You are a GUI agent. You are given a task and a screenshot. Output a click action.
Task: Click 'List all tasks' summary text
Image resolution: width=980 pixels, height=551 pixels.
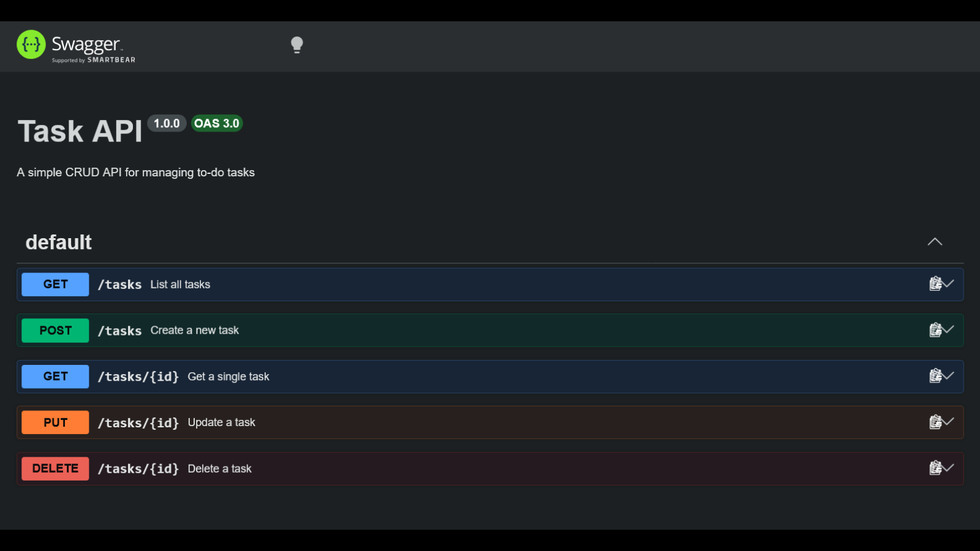[x=180, y=284]
